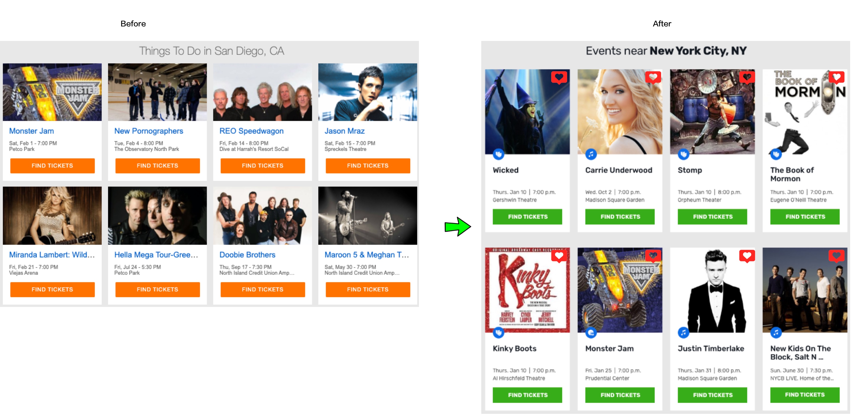Click the music note badge on Justin Timberlake
This screenshot has width=868, height=420.
(x=683, y=333)
